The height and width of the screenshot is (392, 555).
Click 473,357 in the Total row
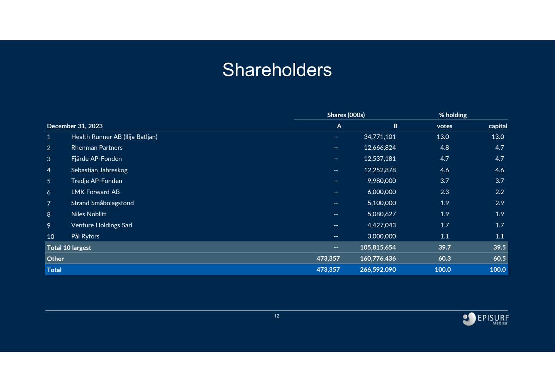tap(328, 269)
